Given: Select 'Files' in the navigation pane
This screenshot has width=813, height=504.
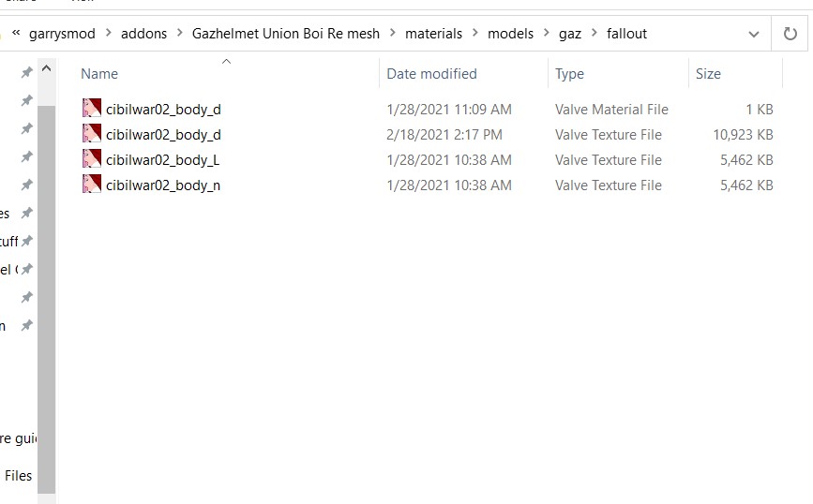Looking at the screenshot, I should [18, 476].
